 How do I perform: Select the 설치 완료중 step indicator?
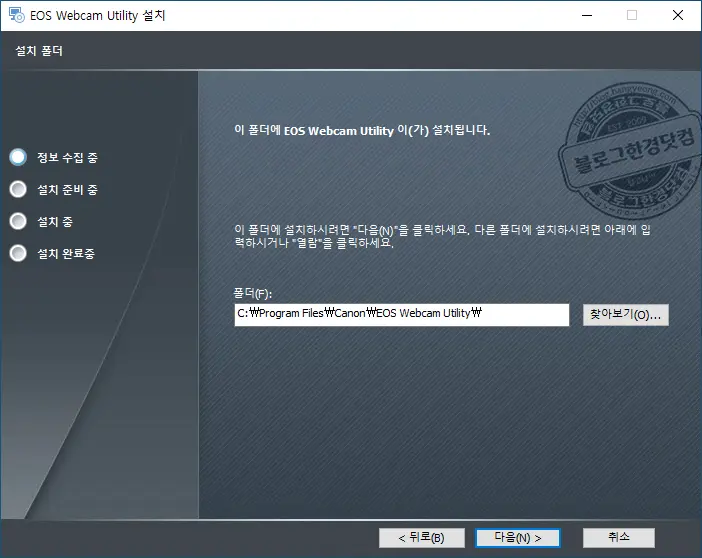coord(18,253)
